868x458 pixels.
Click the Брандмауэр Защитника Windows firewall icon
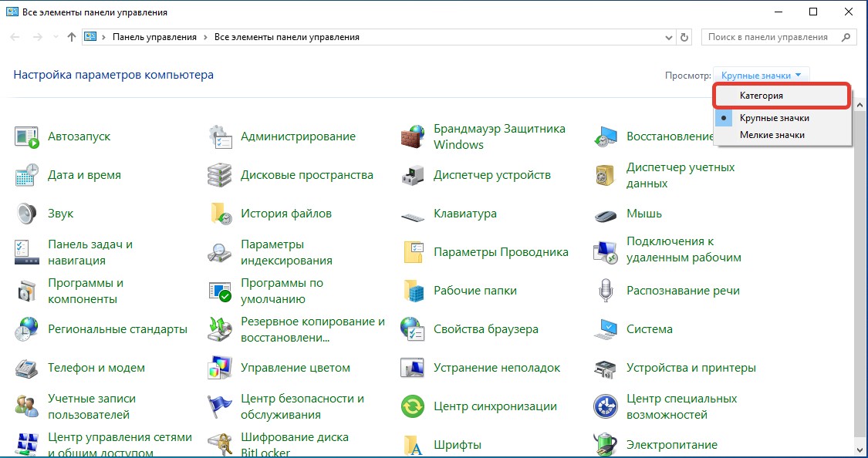pyautogui.click(x=413, y=136)
